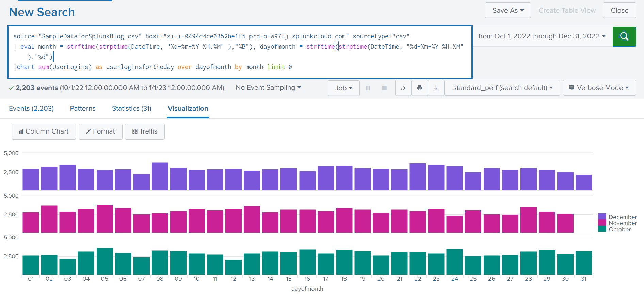The image size is (644, 295).
Task: Click the export download icon
Action: coord(436,88)
